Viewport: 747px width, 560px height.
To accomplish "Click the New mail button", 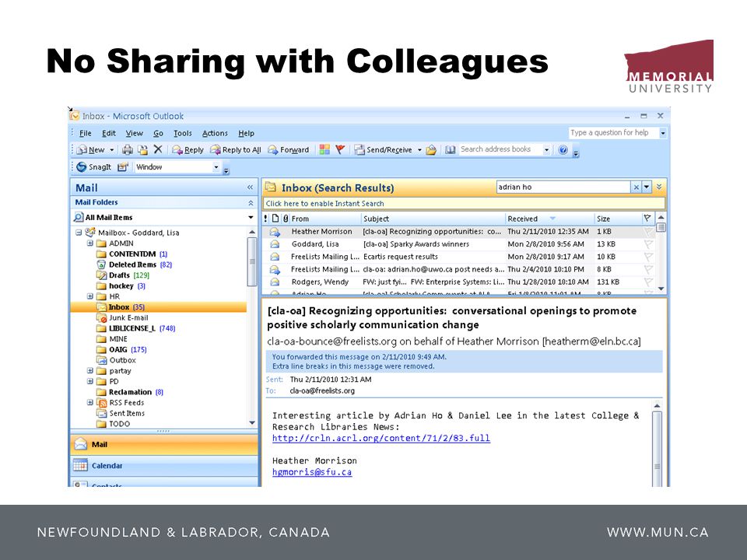I will click(91, 150).
